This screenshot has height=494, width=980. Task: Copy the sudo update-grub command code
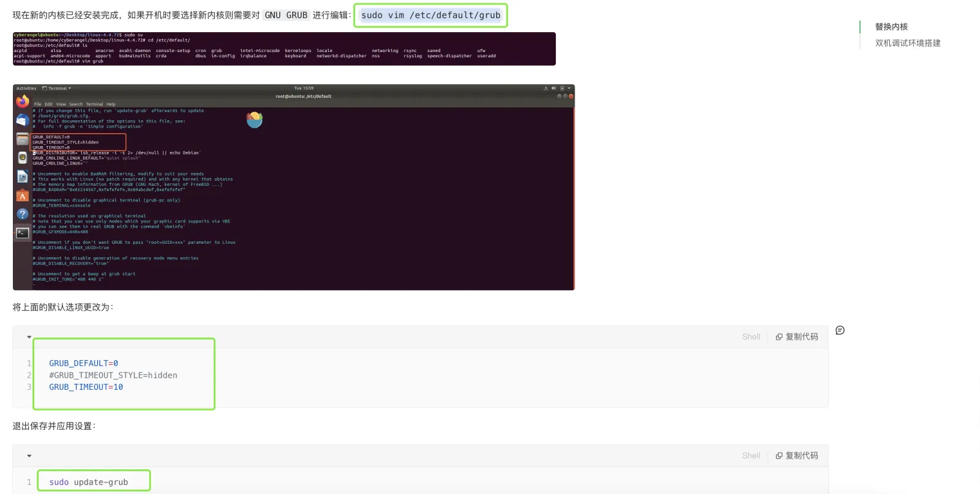point(797,456)
